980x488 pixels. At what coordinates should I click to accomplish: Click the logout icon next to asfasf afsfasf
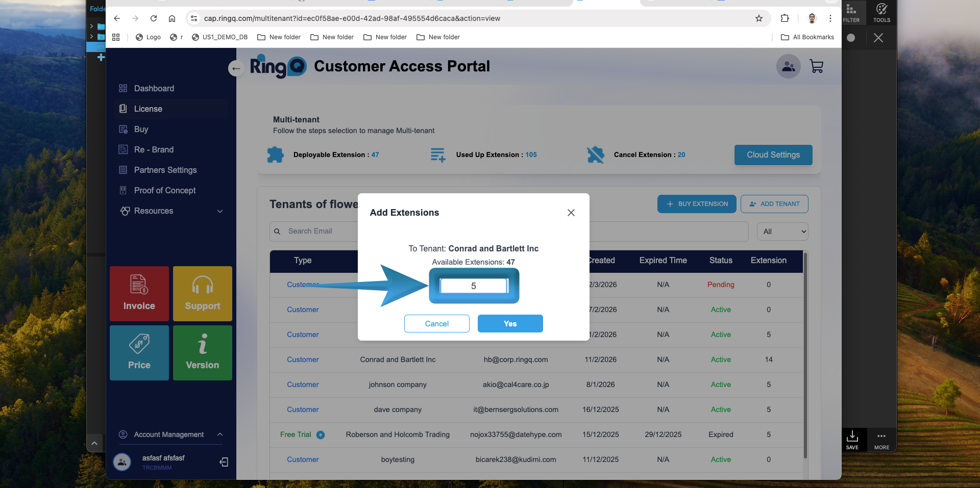224,462
